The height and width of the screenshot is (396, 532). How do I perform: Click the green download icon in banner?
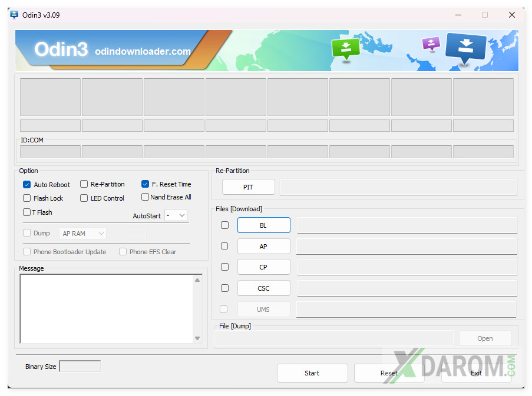[345, 49]
